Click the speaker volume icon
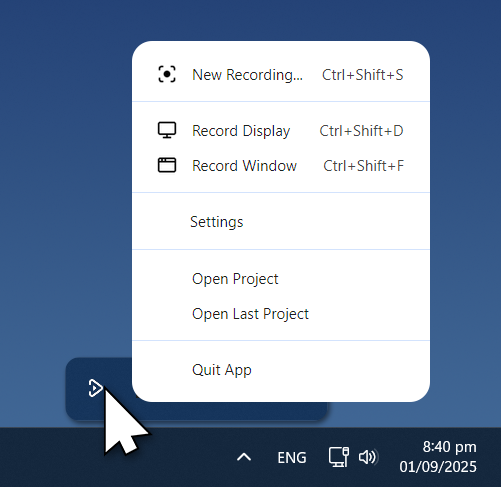This screenshot has width=501, height=487. 368,457
